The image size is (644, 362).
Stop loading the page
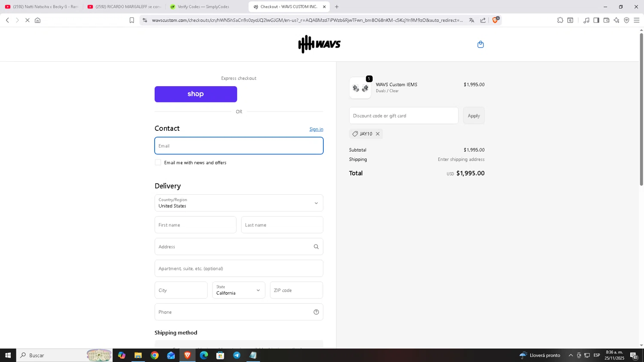pos(27,20)
